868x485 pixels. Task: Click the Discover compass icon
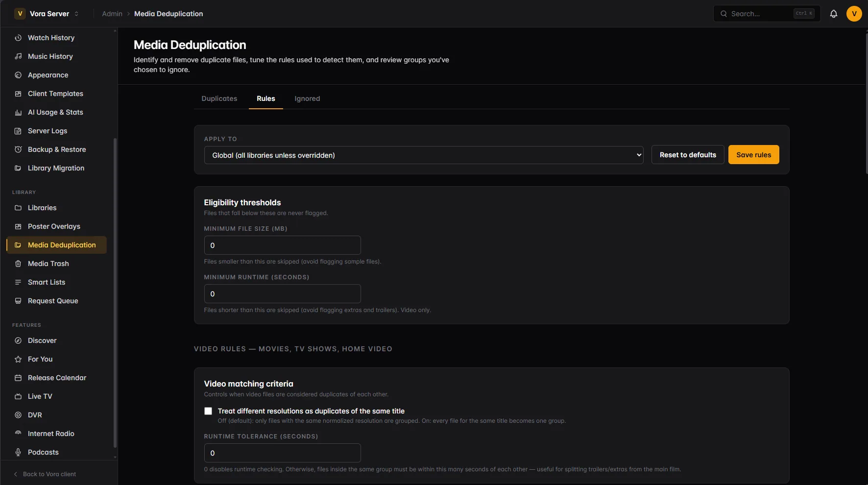[18, 340]
